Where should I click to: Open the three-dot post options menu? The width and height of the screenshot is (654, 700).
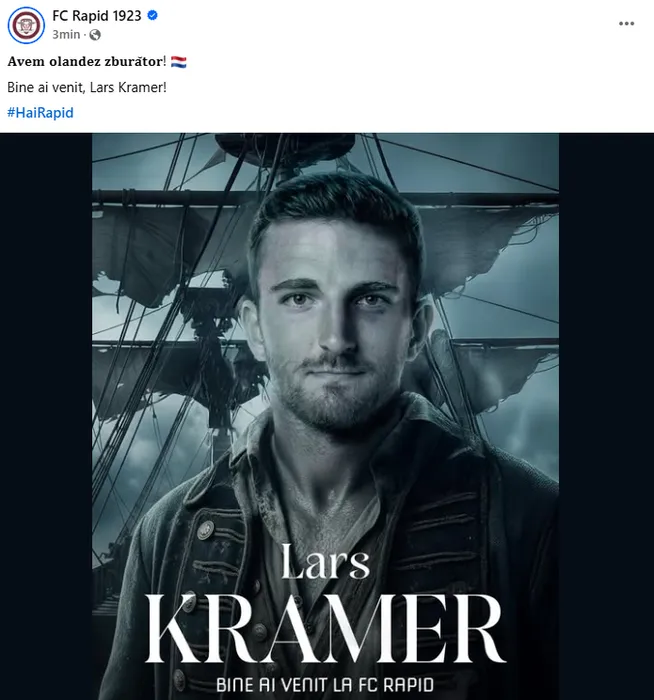626,24
